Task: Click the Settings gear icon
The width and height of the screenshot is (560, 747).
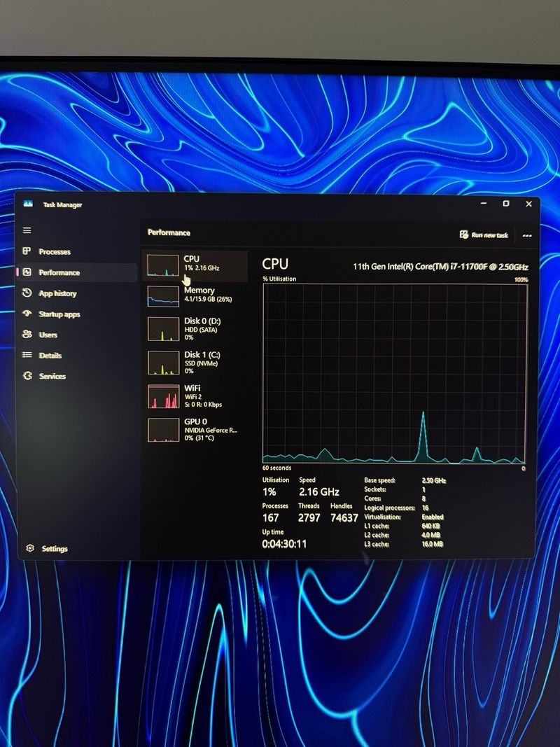Action: pos(30,548)
